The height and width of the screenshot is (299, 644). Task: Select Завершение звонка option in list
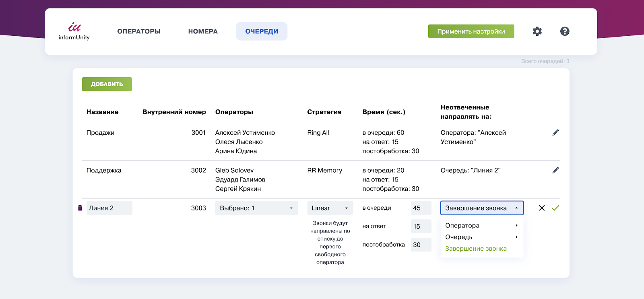coord(476,249)
